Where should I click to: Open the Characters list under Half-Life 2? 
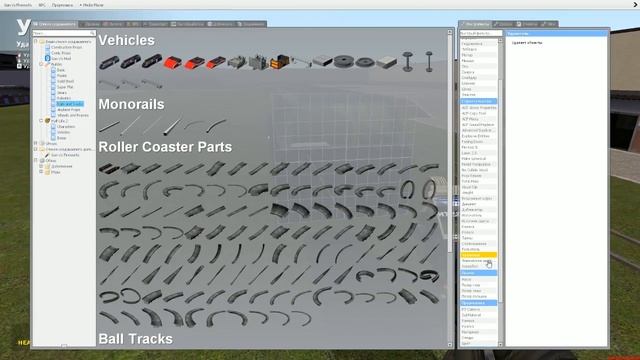coord(66,127)
